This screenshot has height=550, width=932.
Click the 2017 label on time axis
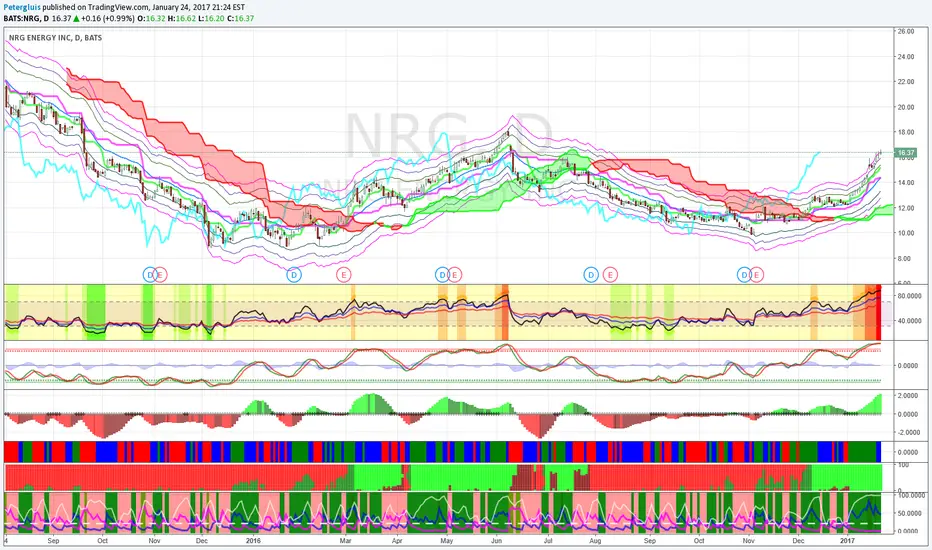coord(847,540)
